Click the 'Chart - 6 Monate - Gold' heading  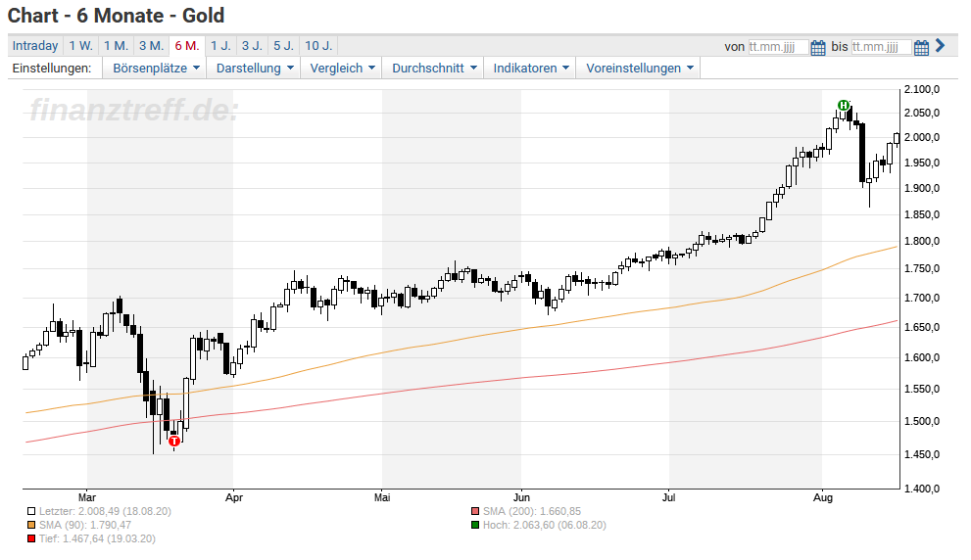point(116,16)
